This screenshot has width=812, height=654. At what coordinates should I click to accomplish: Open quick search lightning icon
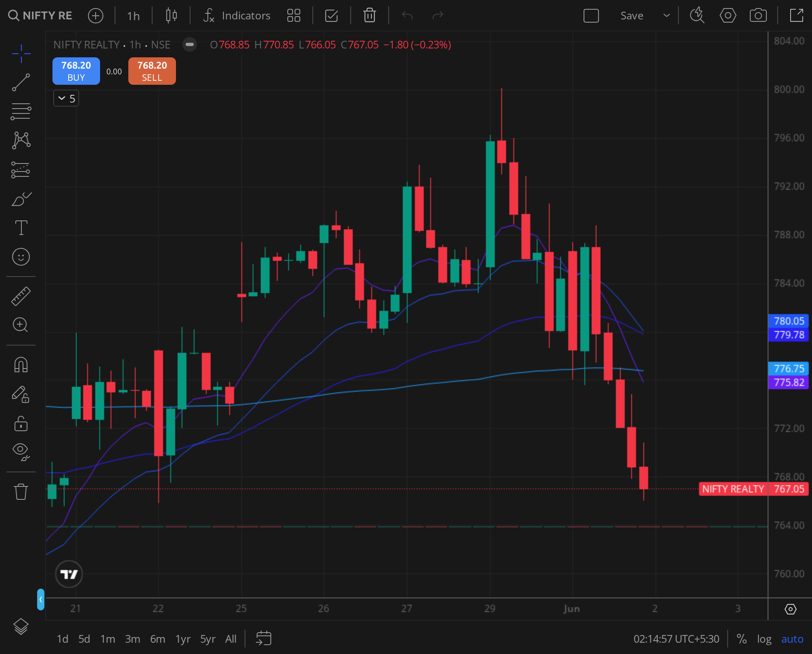(697, 16)
